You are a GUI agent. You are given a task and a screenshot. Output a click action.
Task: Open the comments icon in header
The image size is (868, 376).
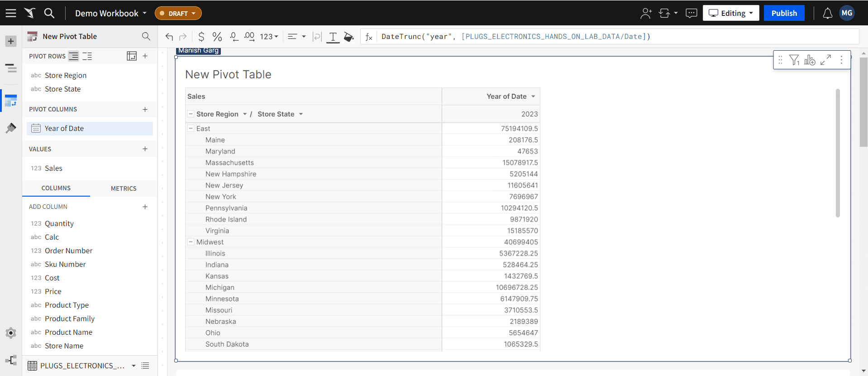coord(691,13)
